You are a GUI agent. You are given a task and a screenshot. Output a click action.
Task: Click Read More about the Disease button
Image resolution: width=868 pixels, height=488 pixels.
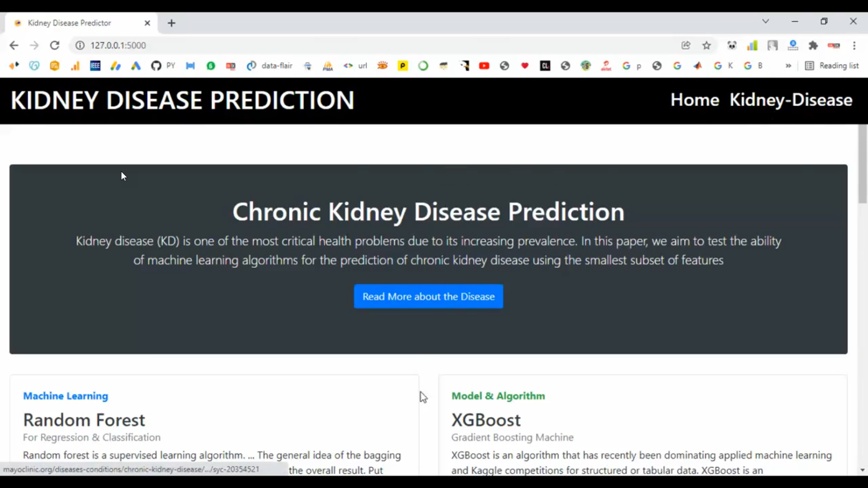pos(428,297)
